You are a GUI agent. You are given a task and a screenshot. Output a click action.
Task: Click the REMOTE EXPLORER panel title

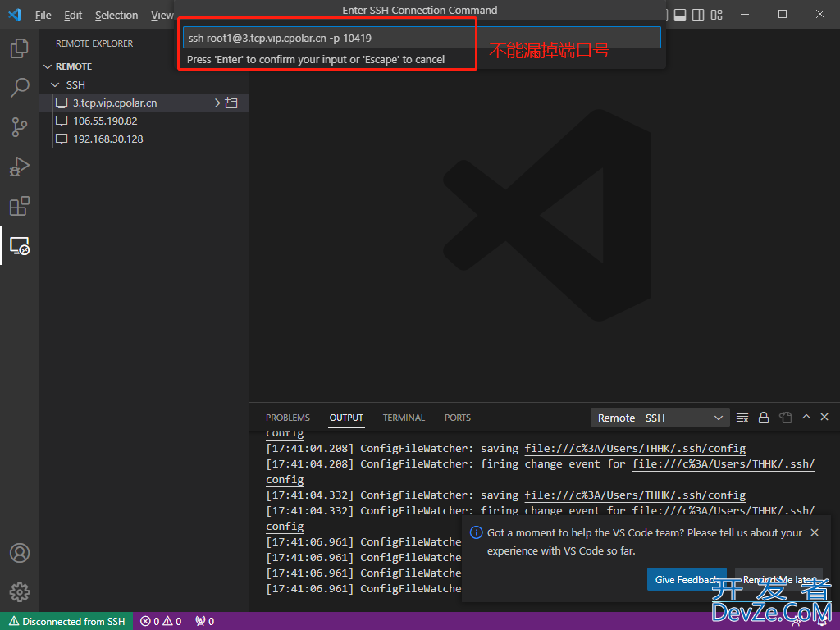coord(94,43)
